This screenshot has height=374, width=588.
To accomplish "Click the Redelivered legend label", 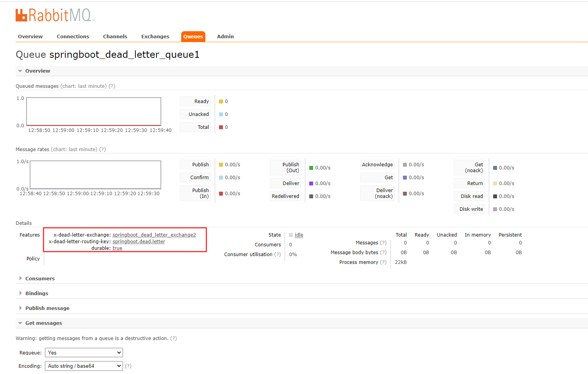I will 285,196.
